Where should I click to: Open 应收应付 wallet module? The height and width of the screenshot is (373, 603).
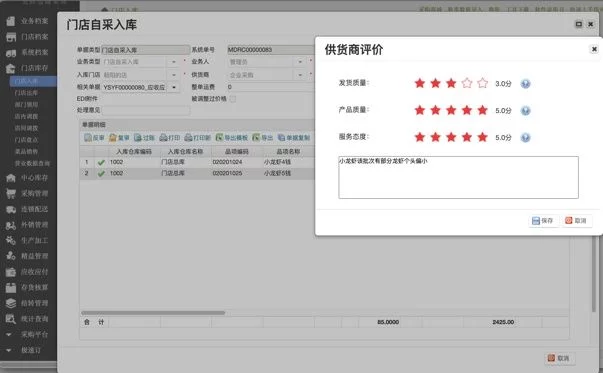pyautogui.click(x=28, y=272)
